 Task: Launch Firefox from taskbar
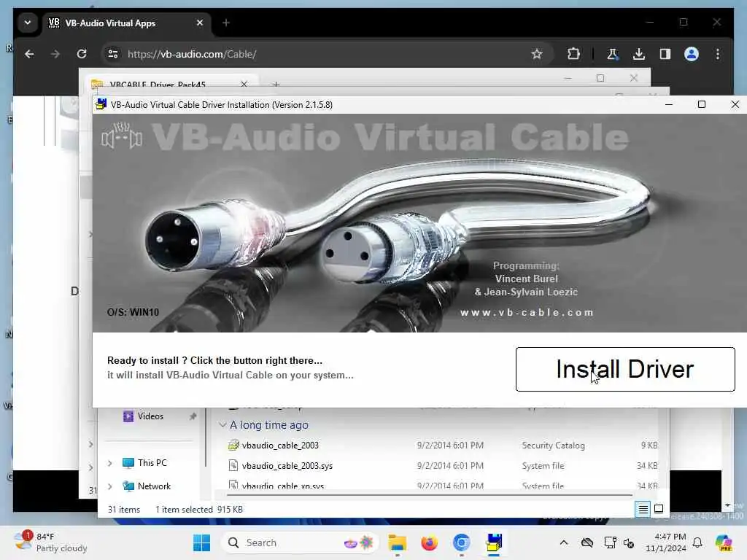(x=429, y=542)
